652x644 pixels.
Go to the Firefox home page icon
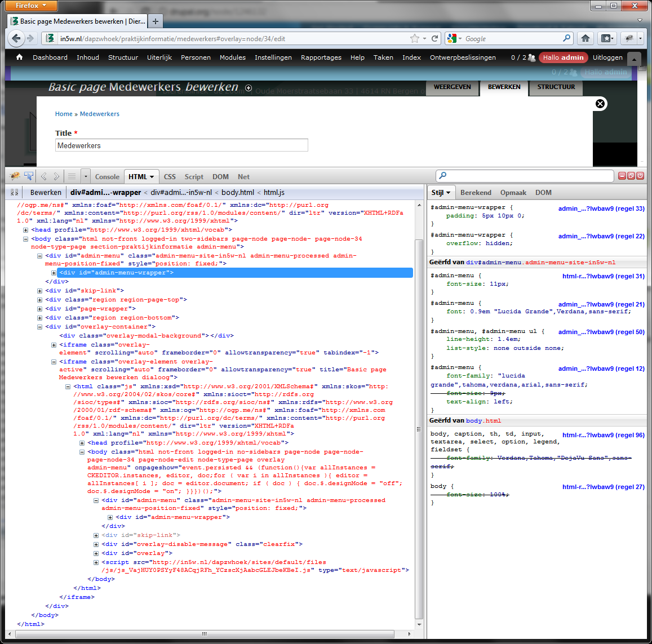click(586, 38)
